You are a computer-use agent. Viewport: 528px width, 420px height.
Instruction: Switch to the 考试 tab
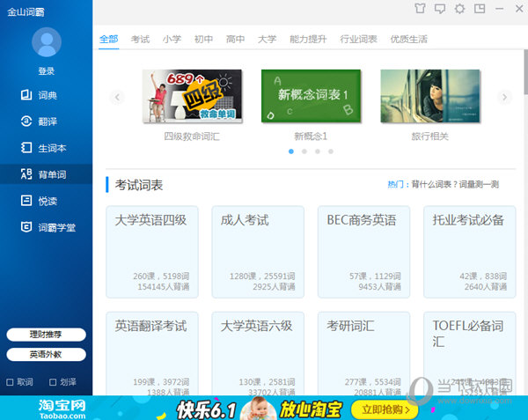click(x=140, y=39)
